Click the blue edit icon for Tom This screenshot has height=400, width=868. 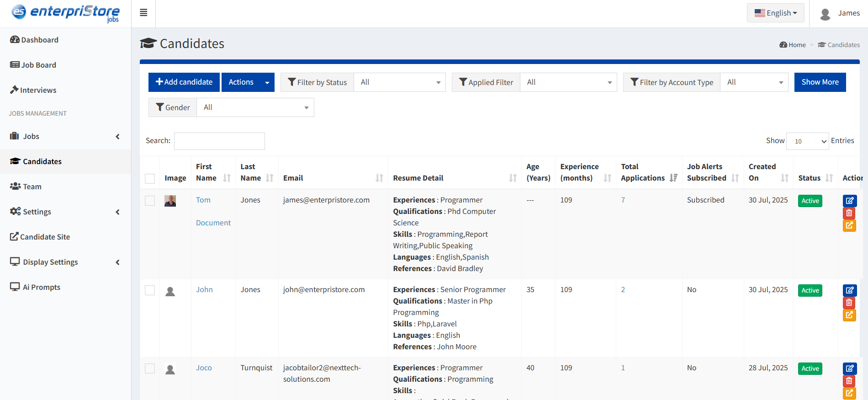pos(849,201)
